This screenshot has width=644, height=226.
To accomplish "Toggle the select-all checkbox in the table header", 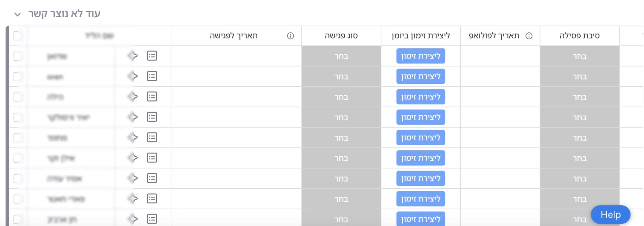I will coord(18,35).
